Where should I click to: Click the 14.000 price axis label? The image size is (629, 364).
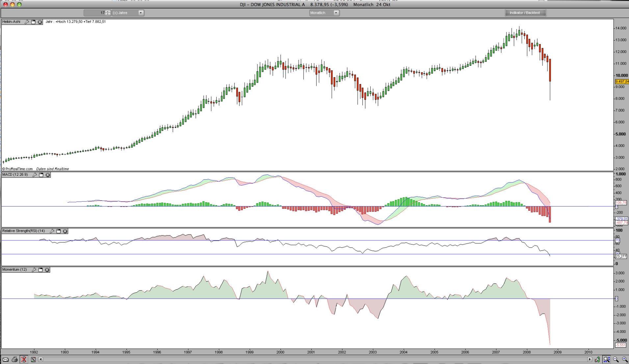pyautogui.click(x=620, y=28)
